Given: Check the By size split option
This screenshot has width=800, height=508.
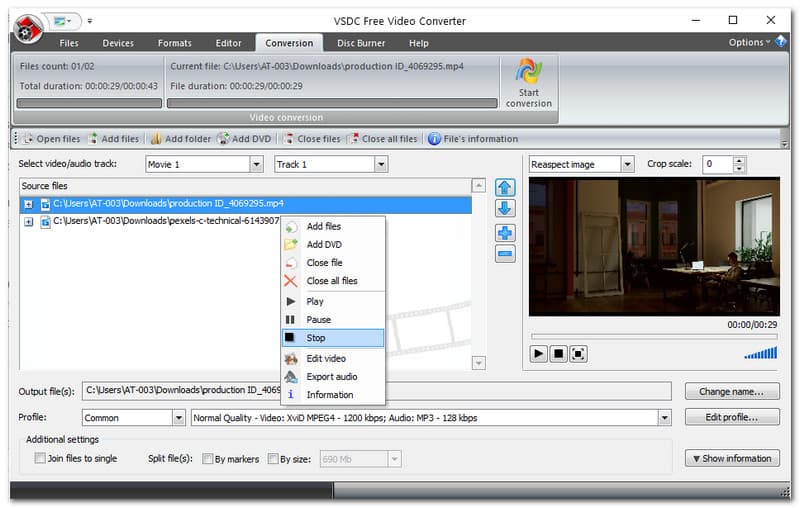Looking at the screenshot, I should coord(273,459).
